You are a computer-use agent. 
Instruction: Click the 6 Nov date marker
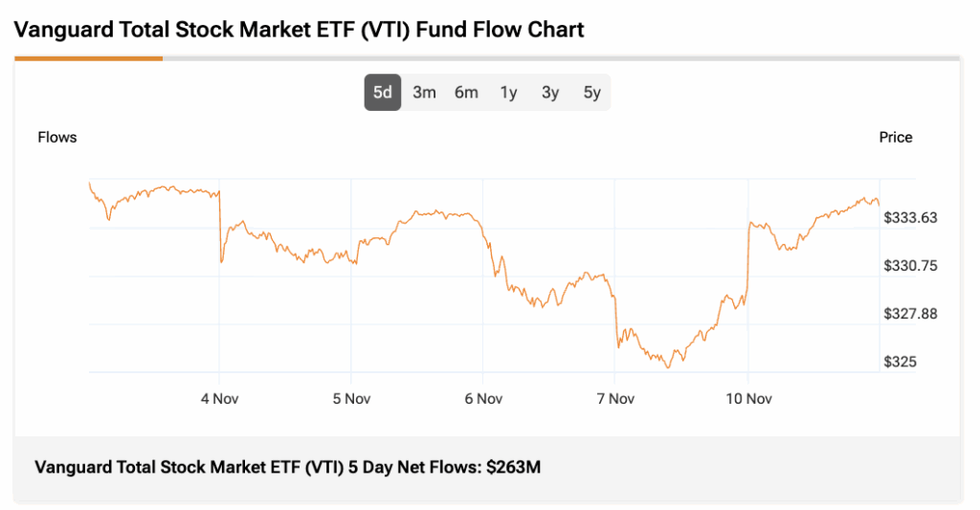click(x=483, y=398)
